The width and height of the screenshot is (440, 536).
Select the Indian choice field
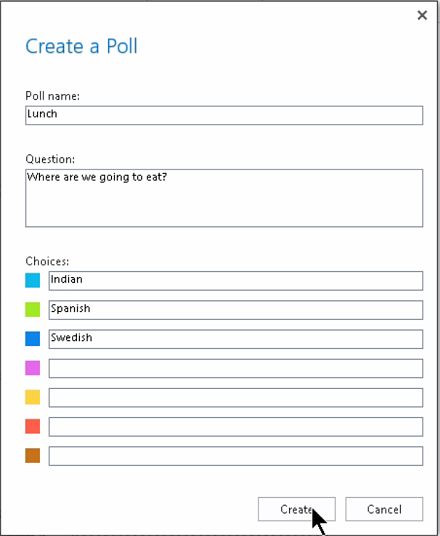tap(236, 281)
